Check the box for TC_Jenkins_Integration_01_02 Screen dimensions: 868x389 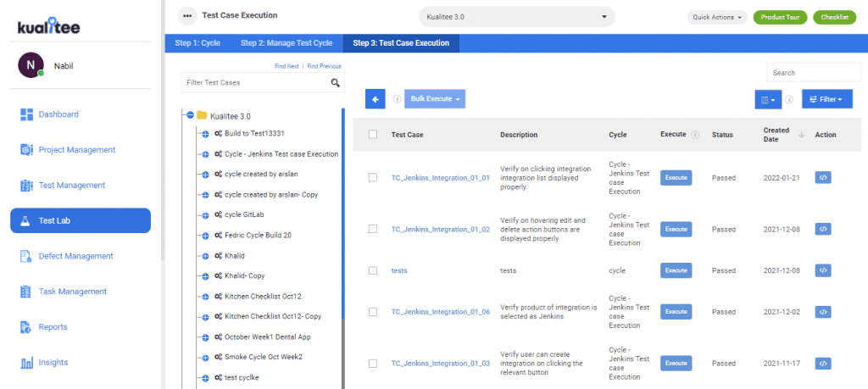point(373,229)
